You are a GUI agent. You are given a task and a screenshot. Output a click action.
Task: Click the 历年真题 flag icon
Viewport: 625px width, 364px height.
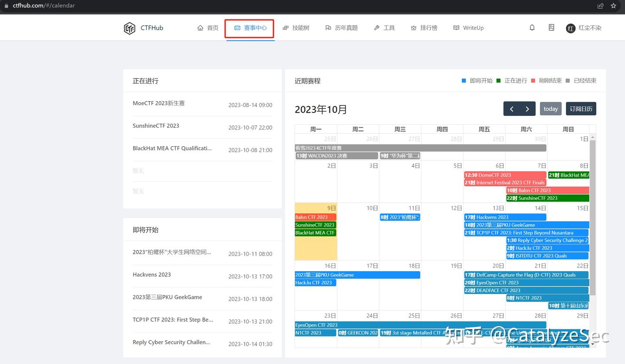coord(329,27)
